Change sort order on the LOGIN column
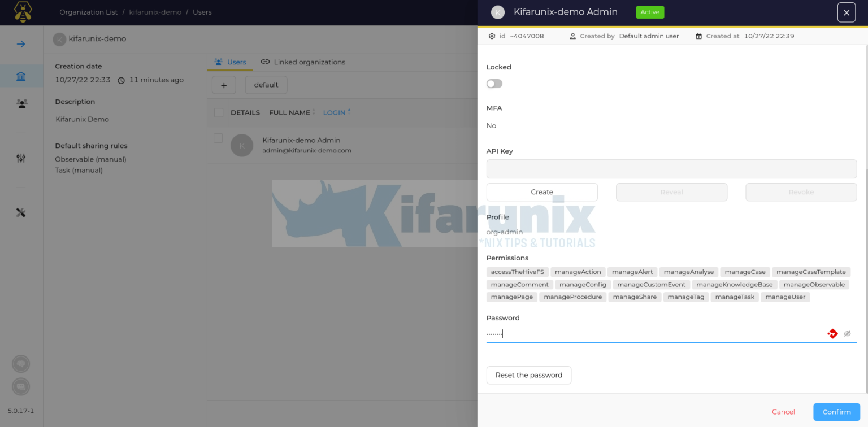This screenshot has width=868, height=427. pos(336,112)
